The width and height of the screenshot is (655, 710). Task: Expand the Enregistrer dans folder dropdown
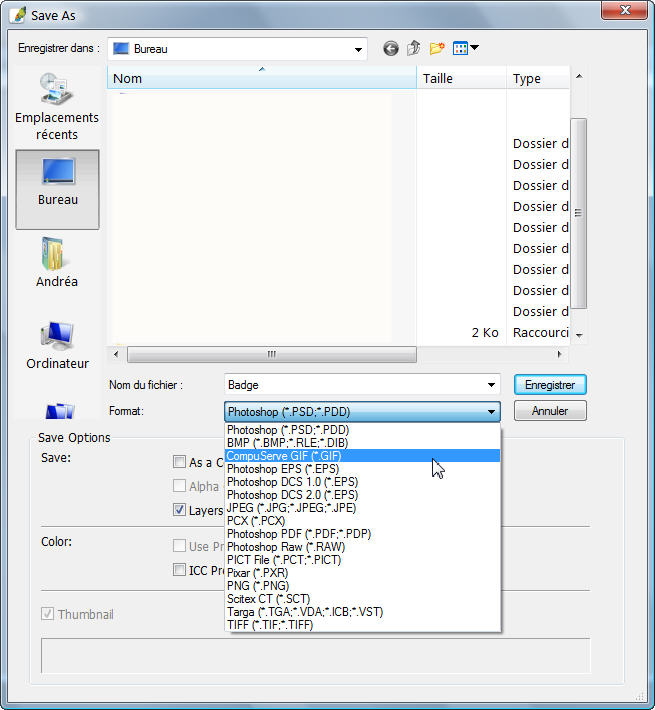coord(358,49)
